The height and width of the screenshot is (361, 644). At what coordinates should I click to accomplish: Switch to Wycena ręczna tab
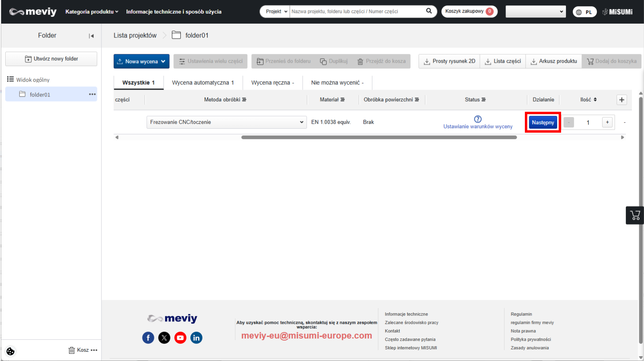click(272, 83)
